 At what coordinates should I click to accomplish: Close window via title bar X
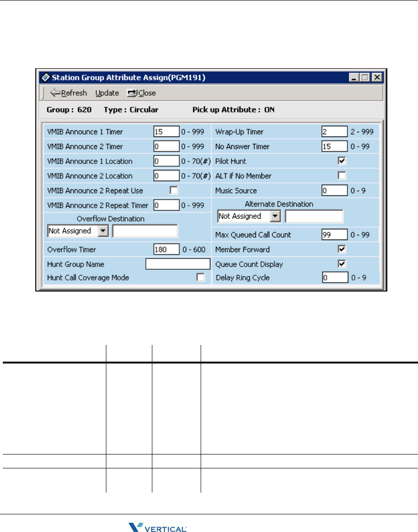pyautogui.click(x=377, y=78)
